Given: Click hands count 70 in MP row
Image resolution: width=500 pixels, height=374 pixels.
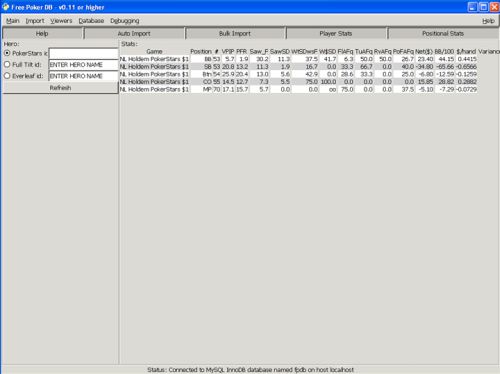Looking at the screenshot, I should click(217, 89).
